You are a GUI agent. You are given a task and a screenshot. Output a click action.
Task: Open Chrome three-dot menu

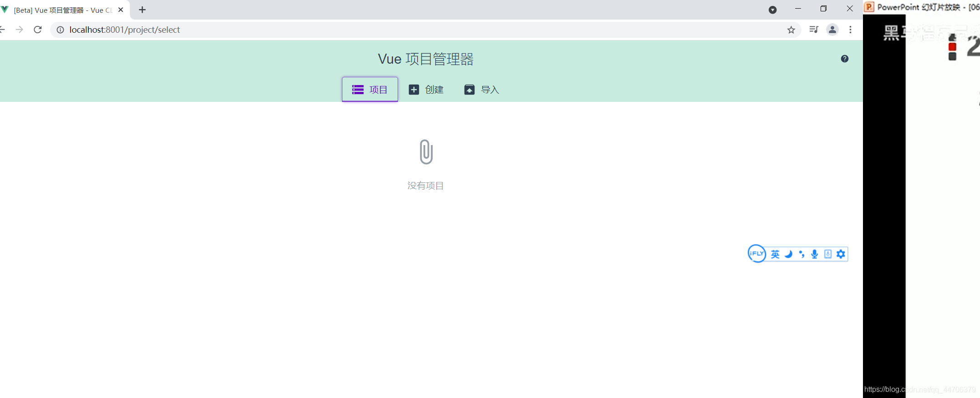point(850,30)
